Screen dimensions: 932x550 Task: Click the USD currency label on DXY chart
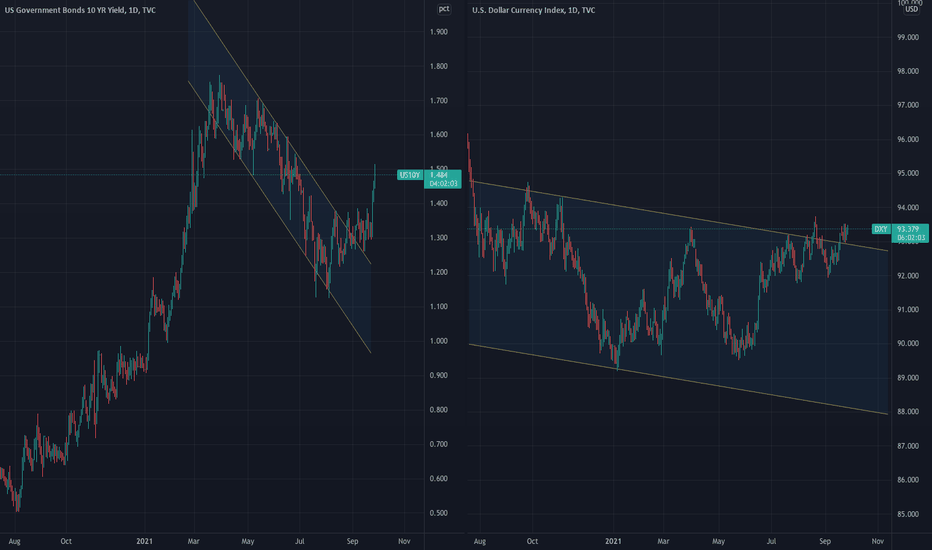911,10
